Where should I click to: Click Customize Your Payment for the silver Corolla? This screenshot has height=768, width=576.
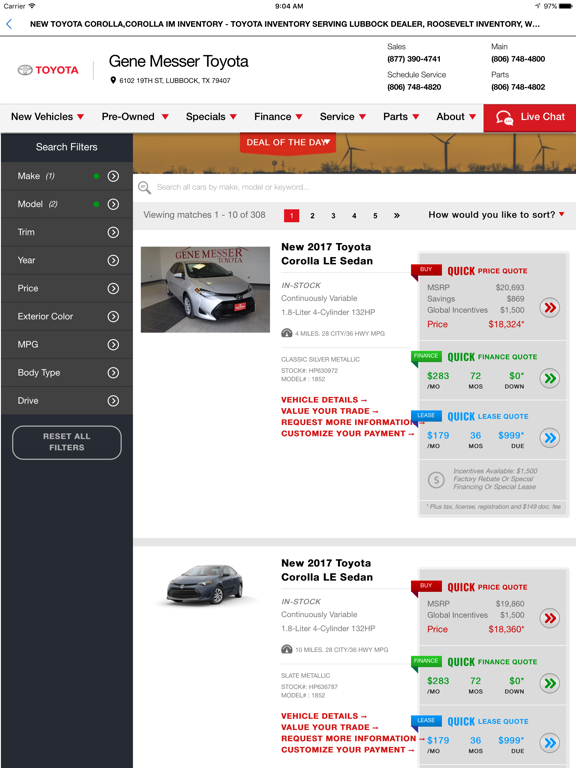tap(348, 434)
